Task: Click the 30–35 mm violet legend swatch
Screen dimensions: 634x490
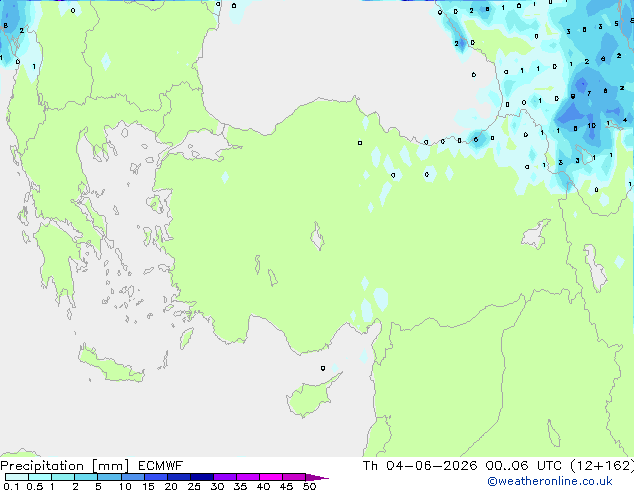Action: (224, 477)
